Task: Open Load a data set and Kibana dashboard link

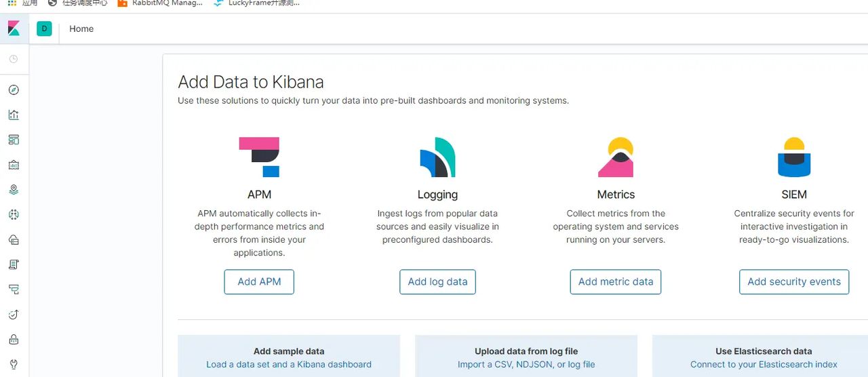Action: tap(289, 364)
